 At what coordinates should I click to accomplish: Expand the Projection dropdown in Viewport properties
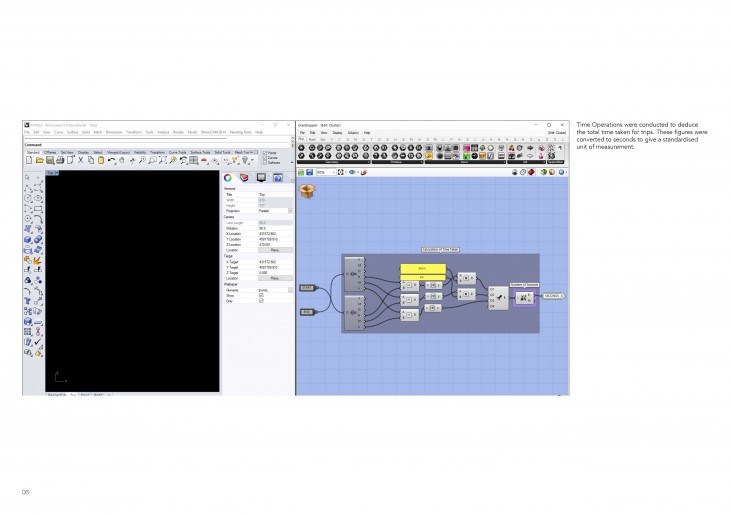pos(290,211)
